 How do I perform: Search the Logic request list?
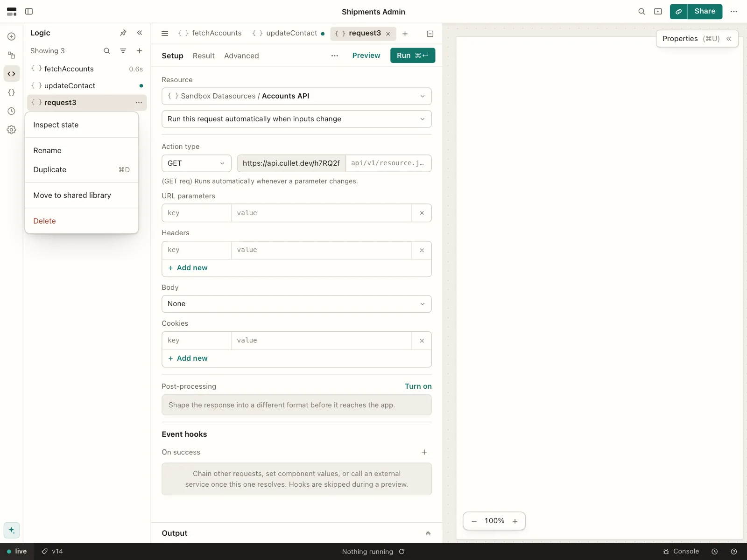107,51
